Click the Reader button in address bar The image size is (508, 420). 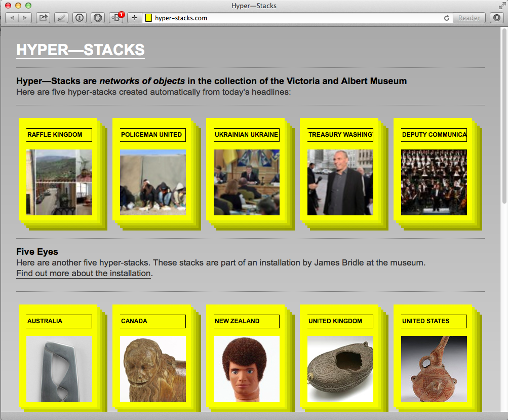click(x=469, y=18)
